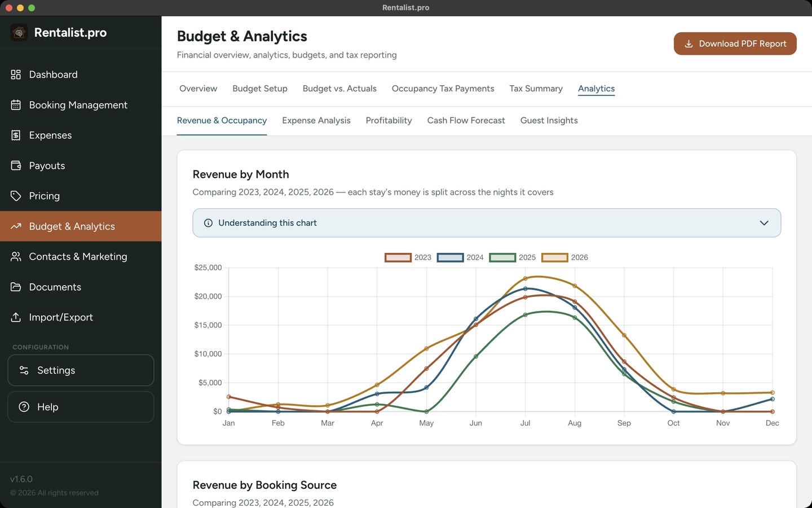This screenshot has width=812, height=508.
Task: Open the Profitability sub-tab
Action: click(389, 121)
